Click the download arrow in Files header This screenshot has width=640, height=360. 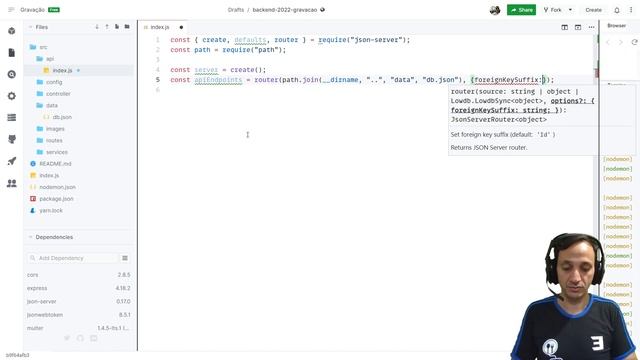coord(97,27)
